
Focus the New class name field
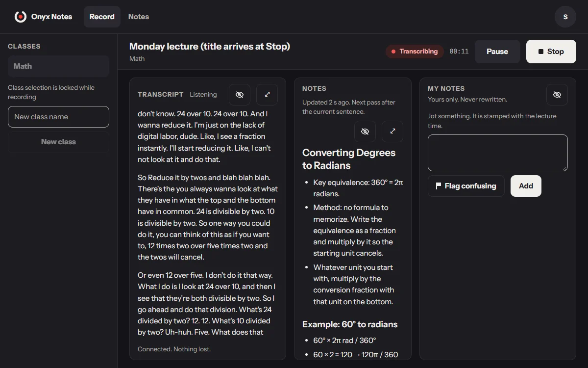[58, 117]
